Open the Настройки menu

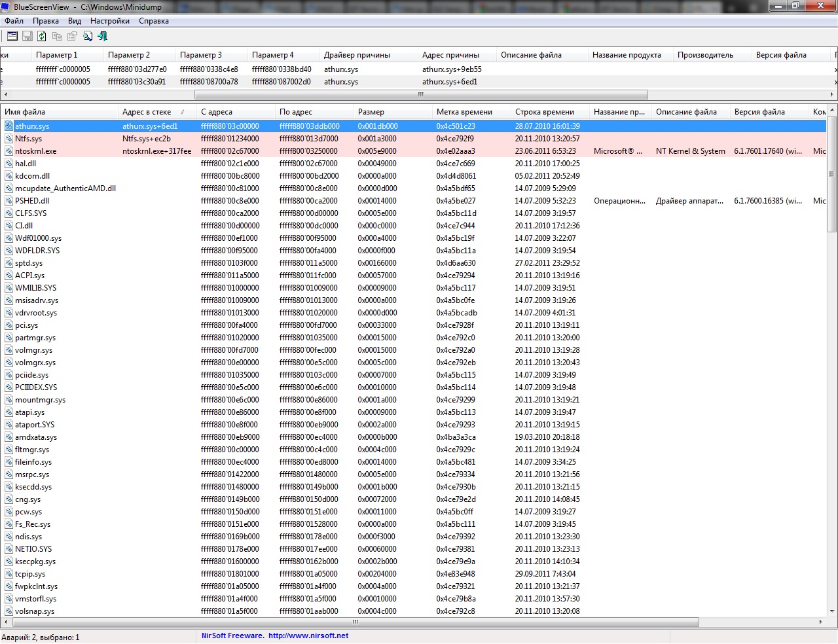109,21
